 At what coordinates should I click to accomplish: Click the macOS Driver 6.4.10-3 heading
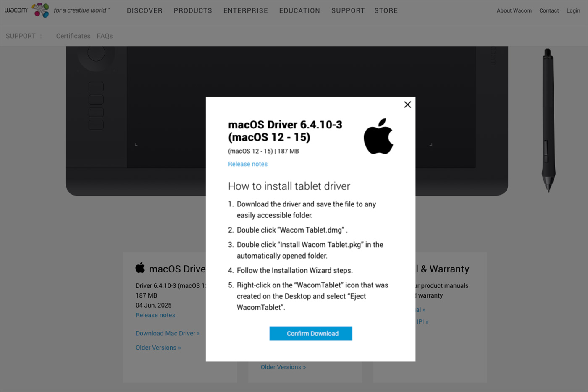coord(285,131)
